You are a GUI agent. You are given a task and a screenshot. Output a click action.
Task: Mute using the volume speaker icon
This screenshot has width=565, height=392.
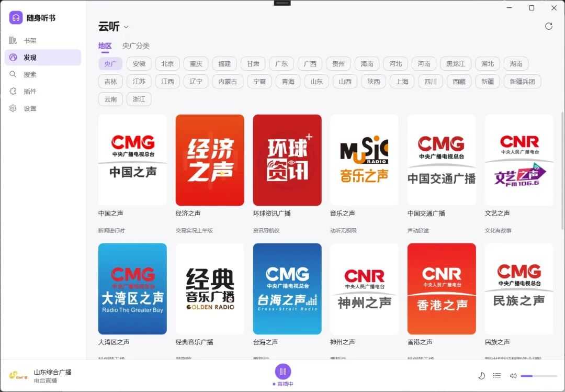[513, 376]
